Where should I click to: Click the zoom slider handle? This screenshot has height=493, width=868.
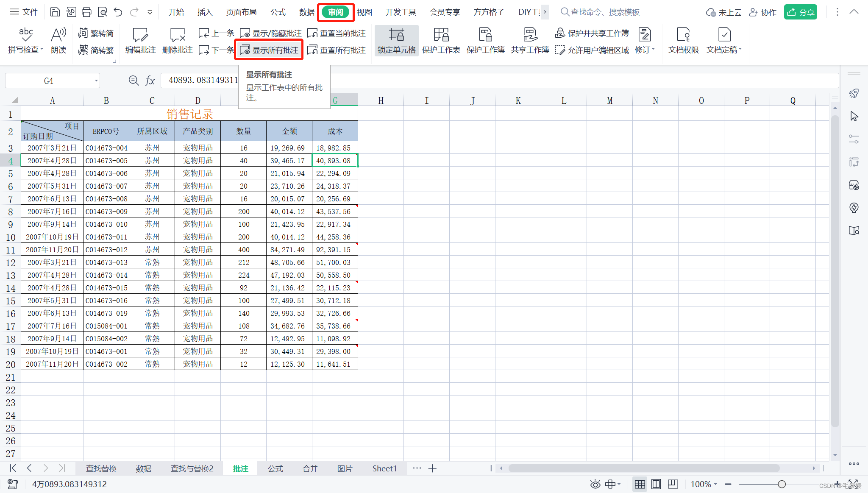coord(782,484)
